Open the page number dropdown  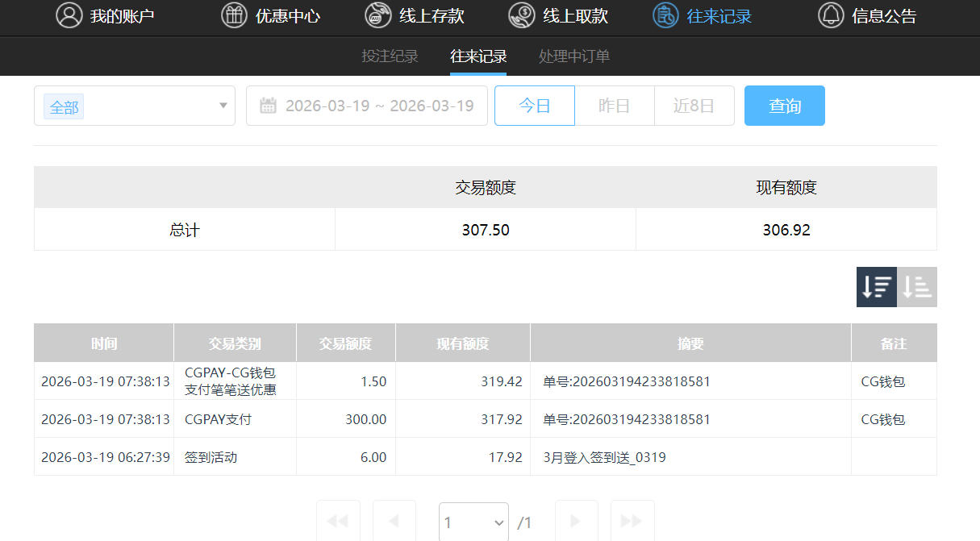pyautogui.click(x=473, y=522)
